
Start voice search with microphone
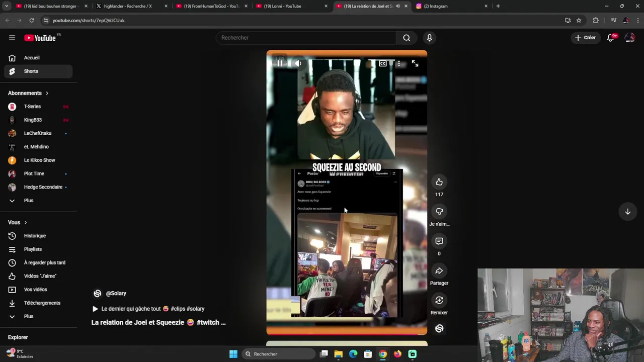[429, 38]
